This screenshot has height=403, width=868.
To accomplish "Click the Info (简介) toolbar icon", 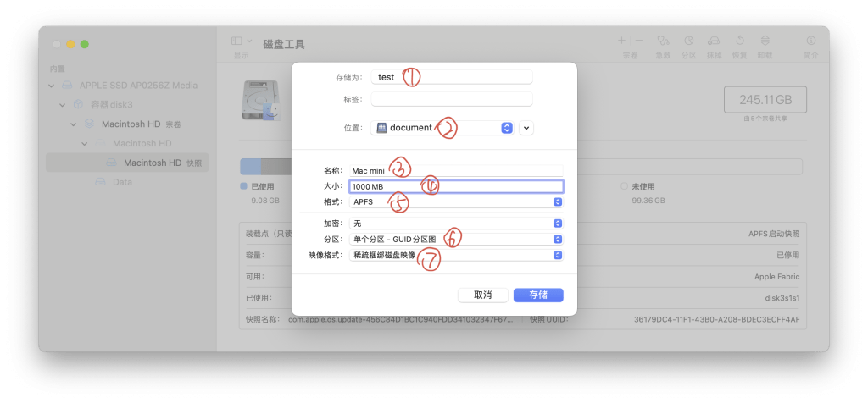I will (811, 41).
